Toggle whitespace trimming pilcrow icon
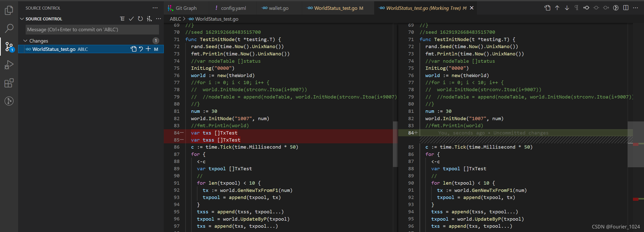The image size is (644, 232). click(x=576, y=8)
